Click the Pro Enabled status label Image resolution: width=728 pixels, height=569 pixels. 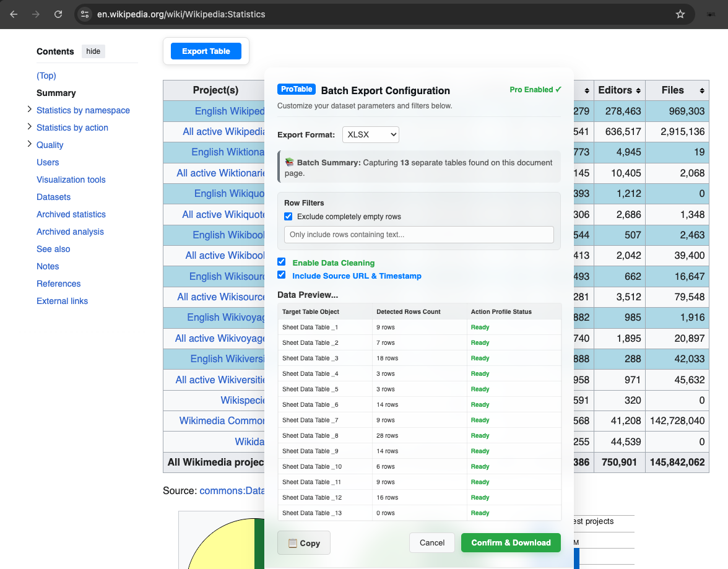click(535, 90)
